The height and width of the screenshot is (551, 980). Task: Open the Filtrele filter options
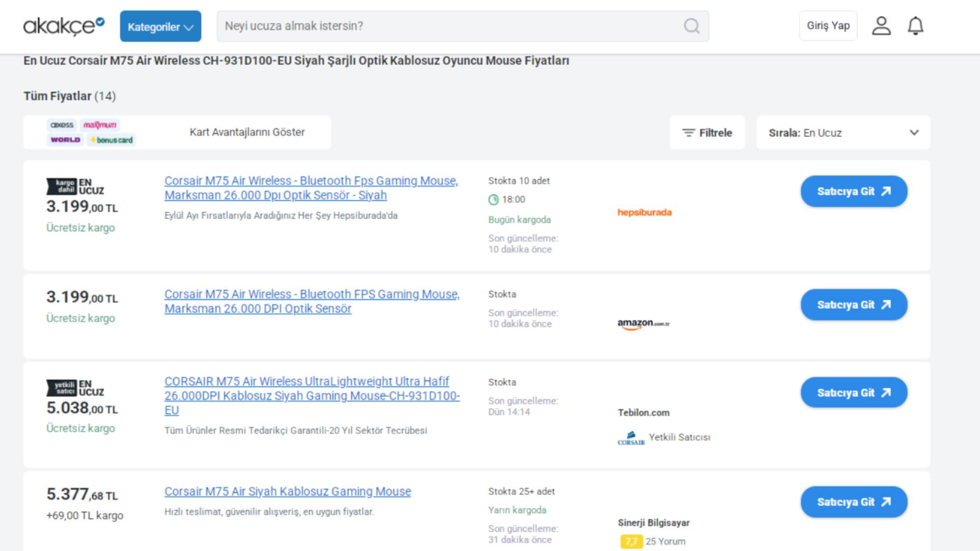(707, 133)
